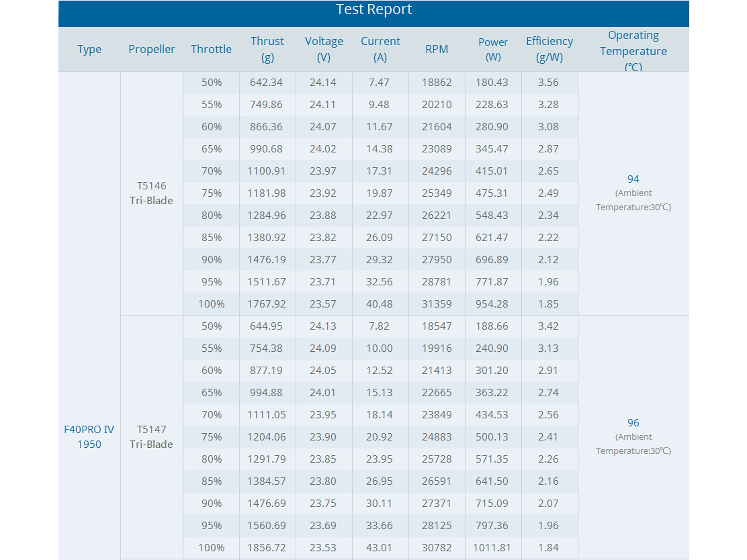747x560 pixels.
Task: Click the 94 operating temperature value
Action: [633, 179]
